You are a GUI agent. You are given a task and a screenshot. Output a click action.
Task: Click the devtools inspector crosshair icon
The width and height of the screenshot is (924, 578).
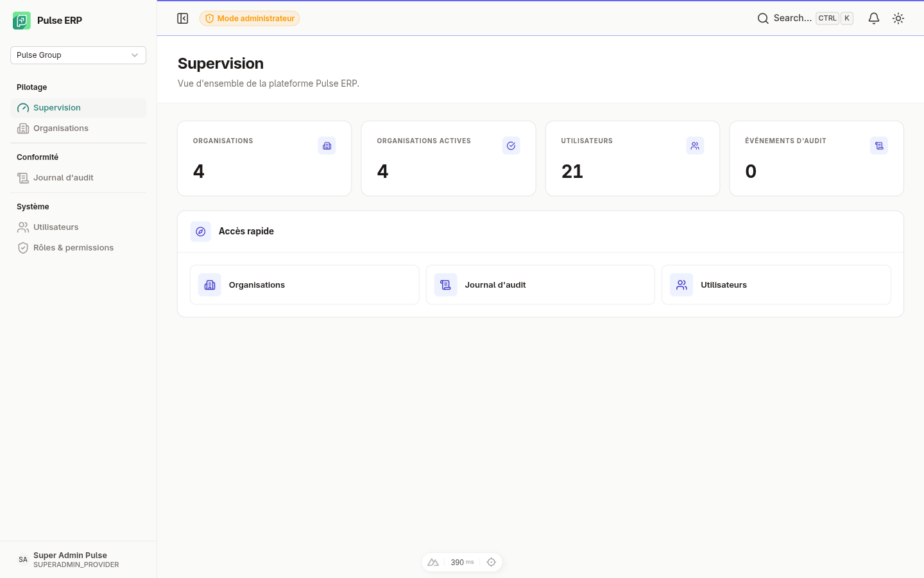pos(492,563)
